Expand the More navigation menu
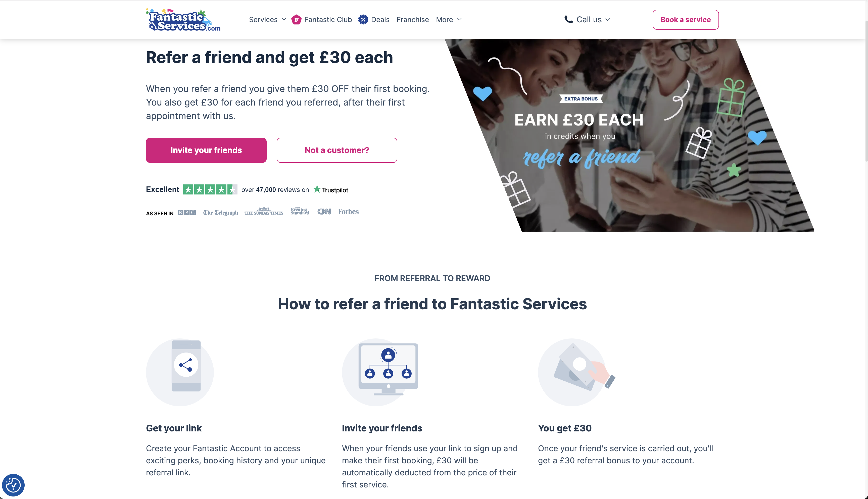868x499 pixels. [445, 20]
